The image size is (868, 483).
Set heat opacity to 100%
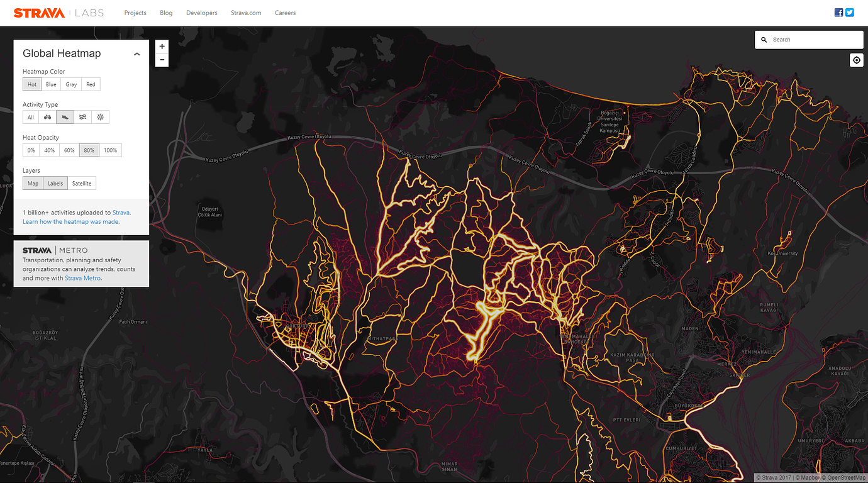[x=111, y=150]
